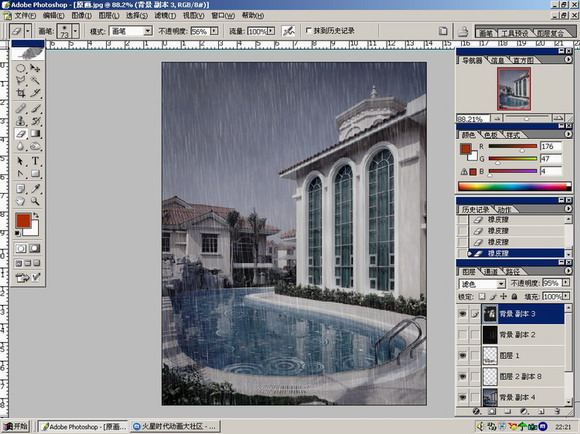
Task: Select the Hand tool
Action: click(x=21, y=201)
